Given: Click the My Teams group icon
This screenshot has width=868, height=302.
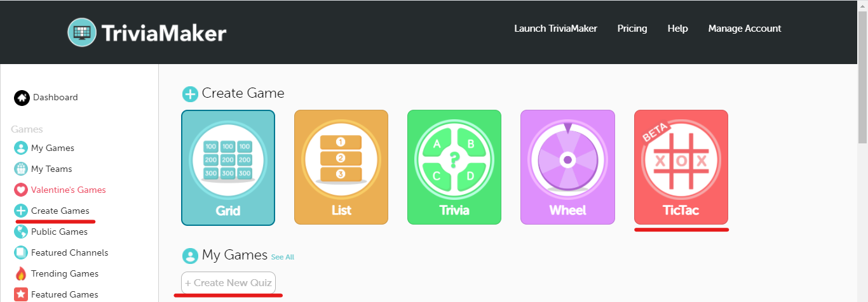Looking at the screenshot, I should [x=21, y=169].
